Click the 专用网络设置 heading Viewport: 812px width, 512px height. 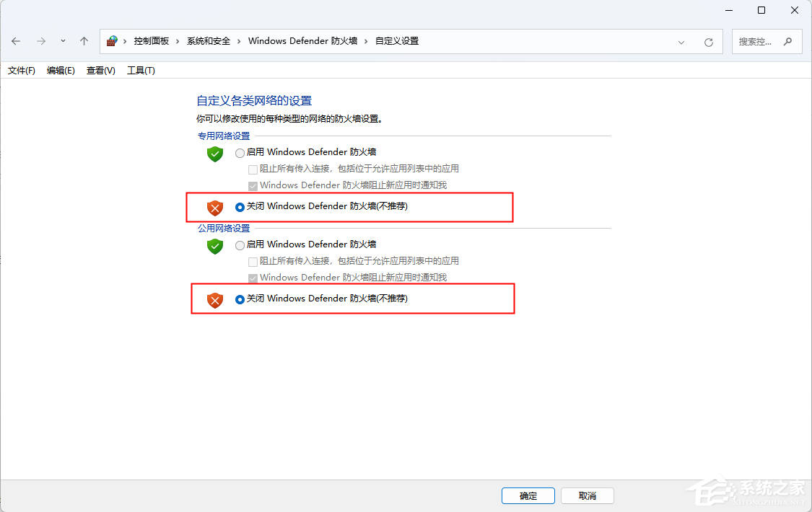[x=224, y=136]
